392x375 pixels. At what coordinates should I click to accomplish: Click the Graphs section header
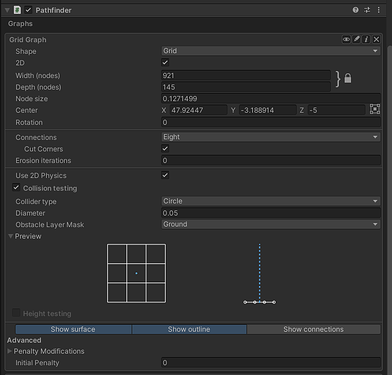[20, 24]
